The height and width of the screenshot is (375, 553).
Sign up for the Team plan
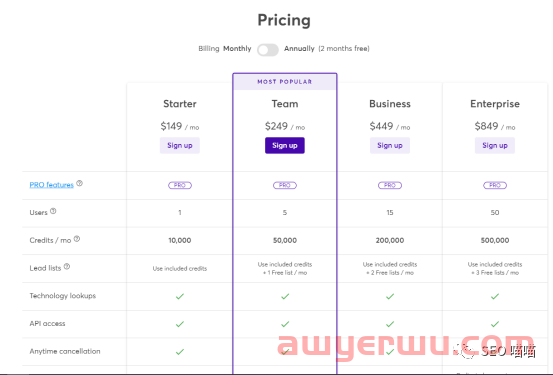(285, 145)
